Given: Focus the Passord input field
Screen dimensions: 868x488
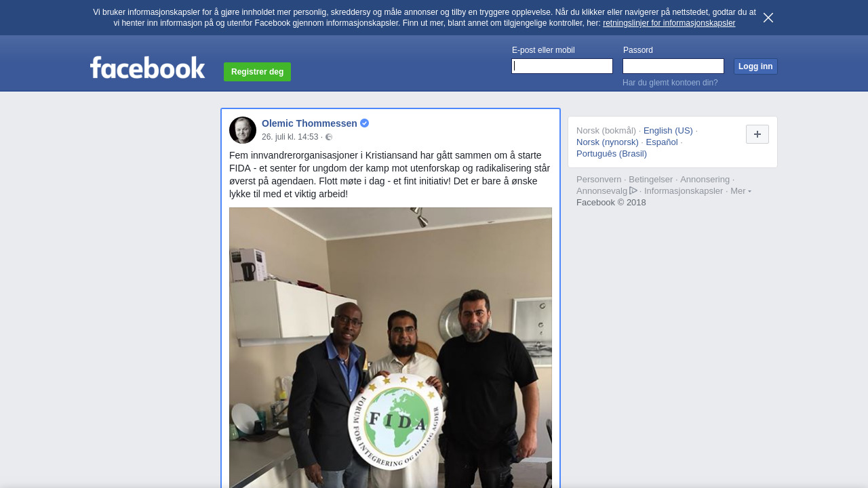Looking at the screenshot, I should tap(673, 66).
